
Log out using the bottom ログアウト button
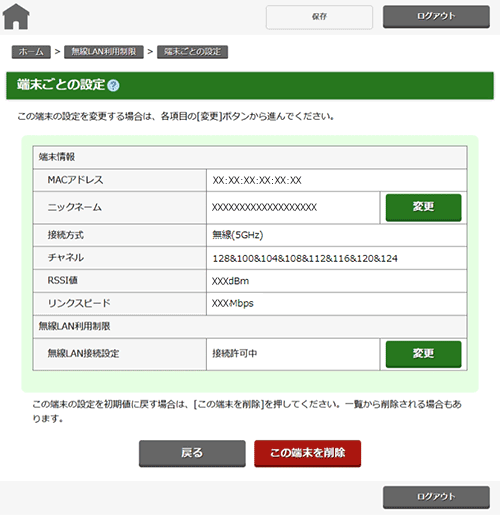click(436, 497)
